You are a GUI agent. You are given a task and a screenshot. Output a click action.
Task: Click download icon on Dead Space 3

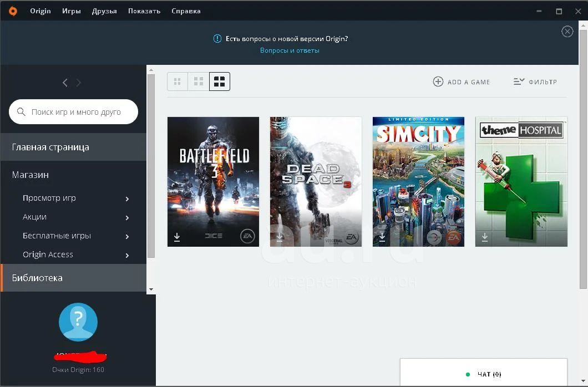[280, 237]
